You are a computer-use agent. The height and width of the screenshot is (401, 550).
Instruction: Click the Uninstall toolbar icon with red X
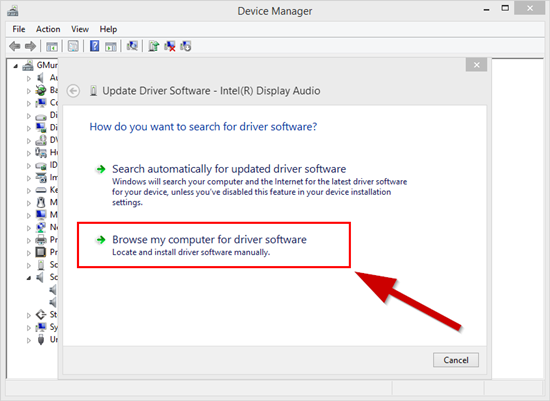click(x=170, y=46)
